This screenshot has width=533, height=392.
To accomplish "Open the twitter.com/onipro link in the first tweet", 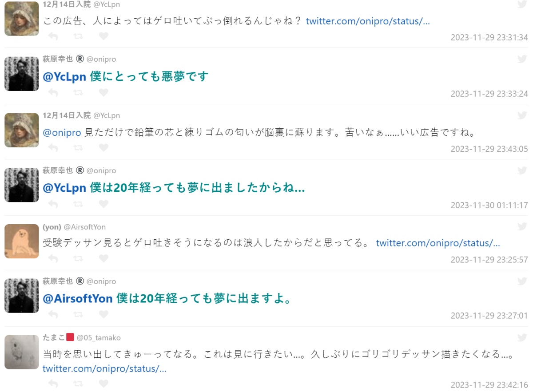I will click(368, 21).
